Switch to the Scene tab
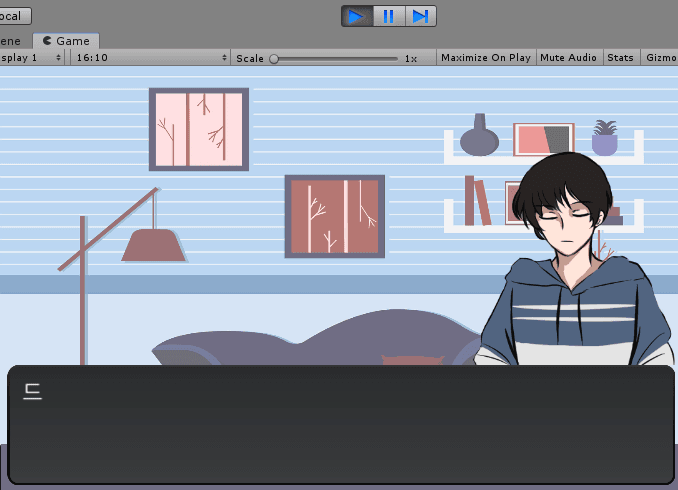Screen dimensions: 678x490 13,41
